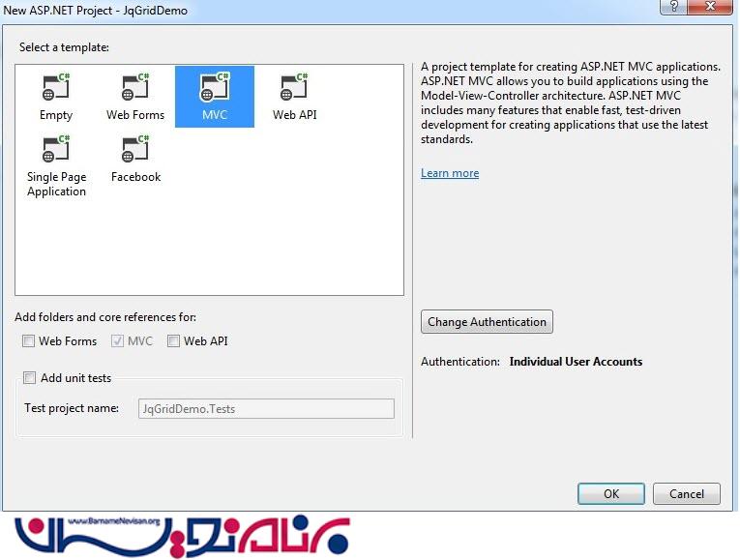The height and width of the screenshot is (560, 740).
Task: Click the Add folders and core references label
Action: (105, 317)
